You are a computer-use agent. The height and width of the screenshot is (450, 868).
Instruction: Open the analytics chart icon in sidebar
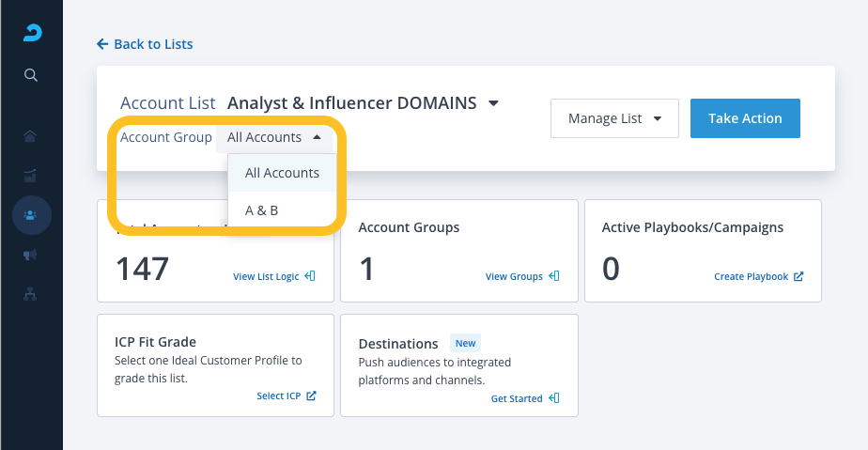pyautogui.click(x=30, y=176)
